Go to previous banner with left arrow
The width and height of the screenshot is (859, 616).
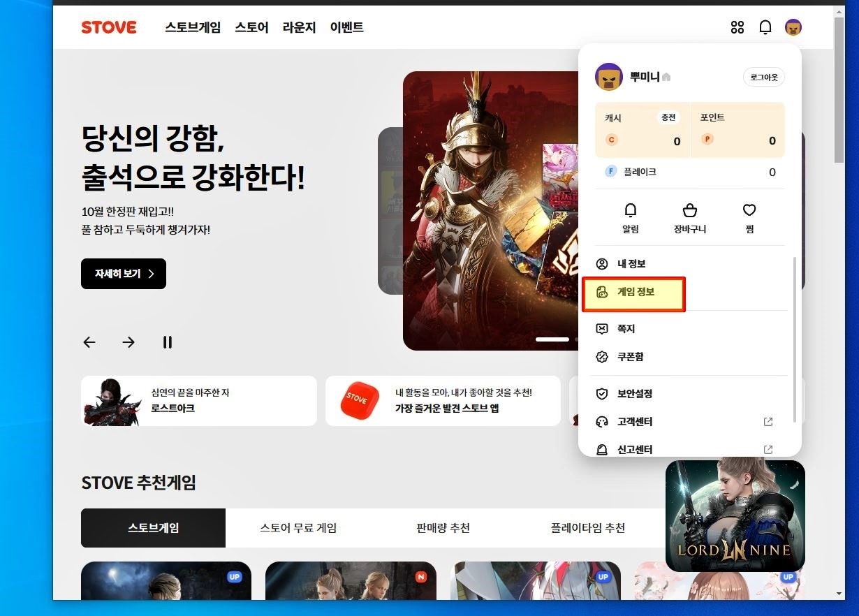[x=89, y=342]
